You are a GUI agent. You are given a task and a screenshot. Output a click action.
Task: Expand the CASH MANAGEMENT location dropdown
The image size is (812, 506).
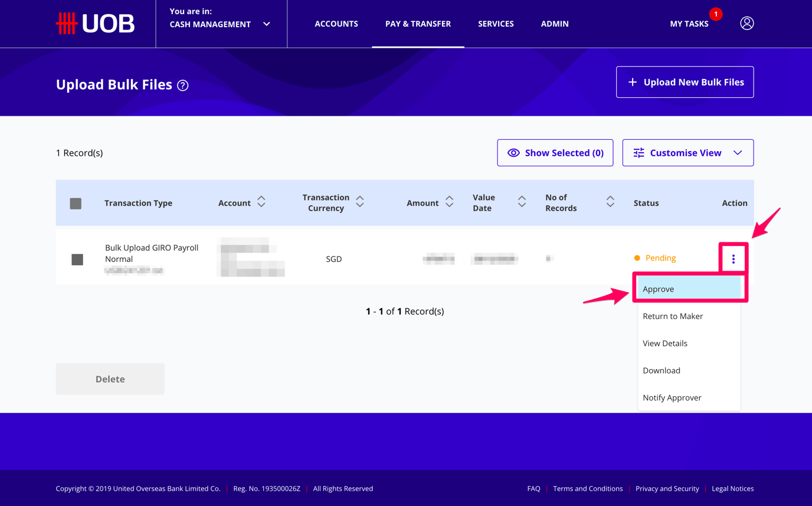point(266,24)
